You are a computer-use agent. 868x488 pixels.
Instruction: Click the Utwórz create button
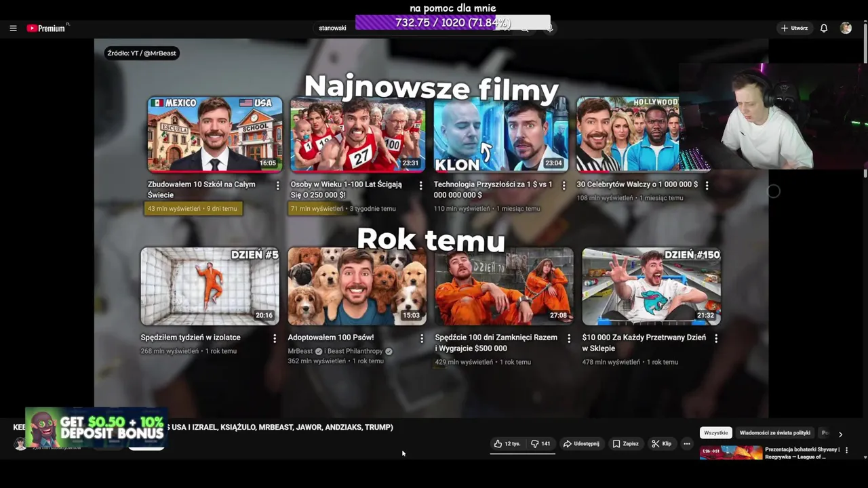pyautogui.click(x=794, y=28)
